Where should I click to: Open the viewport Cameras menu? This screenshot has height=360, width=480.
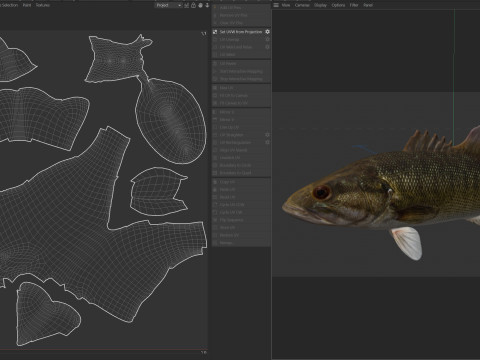point(302,5)
